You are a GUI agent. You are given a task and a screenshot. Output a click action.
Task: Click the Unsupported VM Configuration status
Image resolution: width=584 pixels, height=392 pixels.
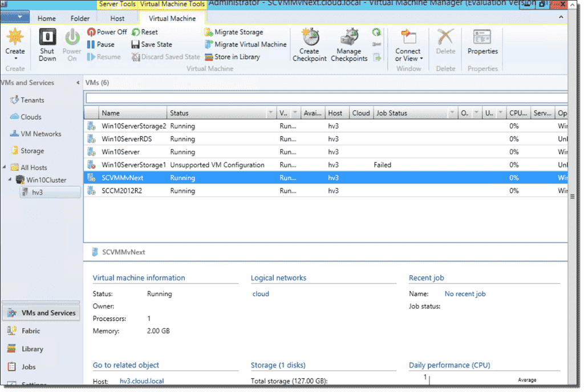(x=217, y=165)
